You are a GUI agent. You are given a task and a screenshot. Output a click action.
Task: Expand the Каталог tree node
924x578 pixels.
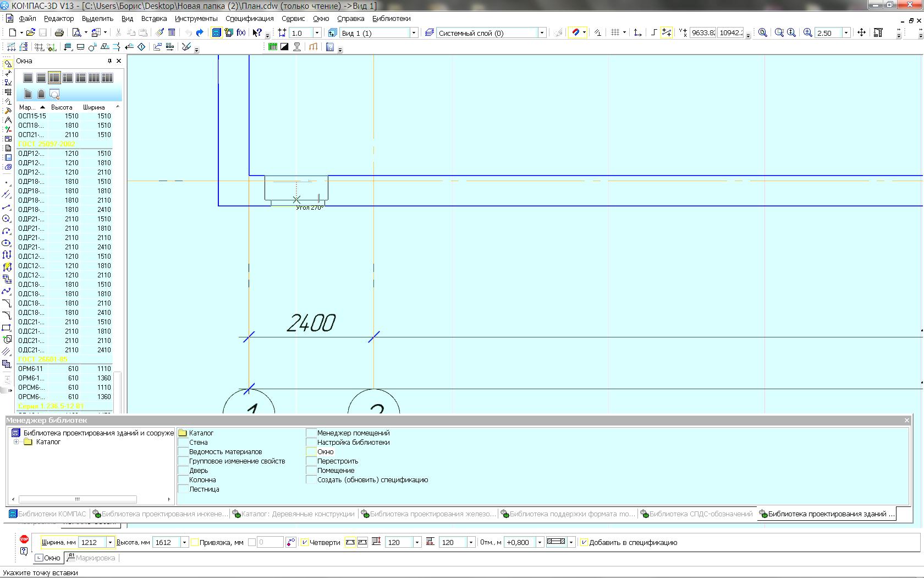16,442
